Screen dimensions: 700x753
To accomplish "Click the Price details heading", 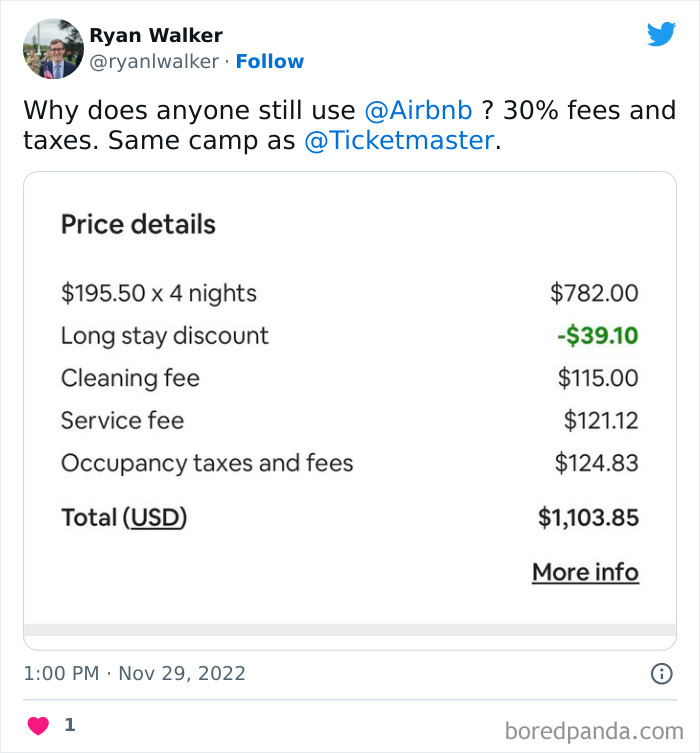I will coord(138,224).
